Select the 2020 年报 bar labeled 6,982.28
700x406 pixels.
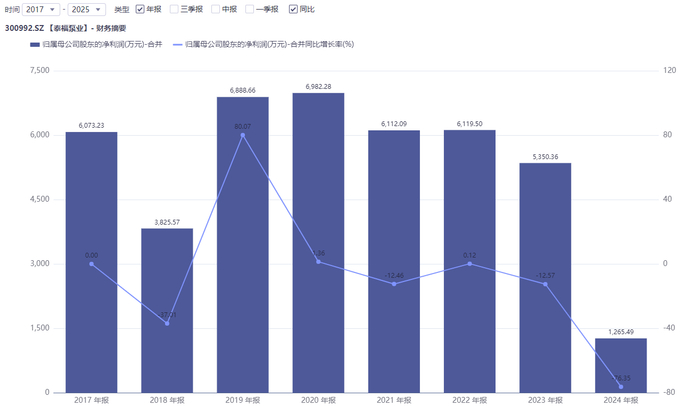318,243
